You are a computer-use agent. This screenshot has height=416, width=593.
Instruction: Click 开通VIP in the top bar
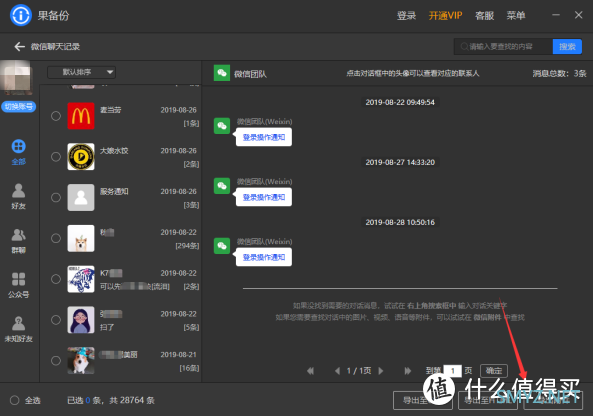tap(446, 16)
